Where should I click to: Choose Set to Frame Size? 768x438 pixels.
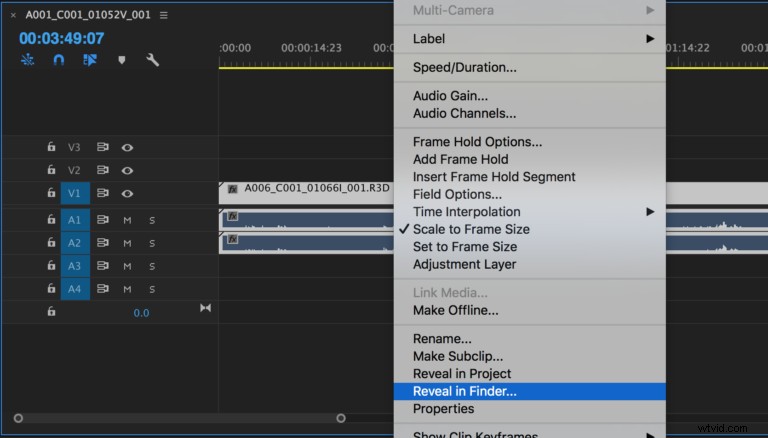coord(529,246)
